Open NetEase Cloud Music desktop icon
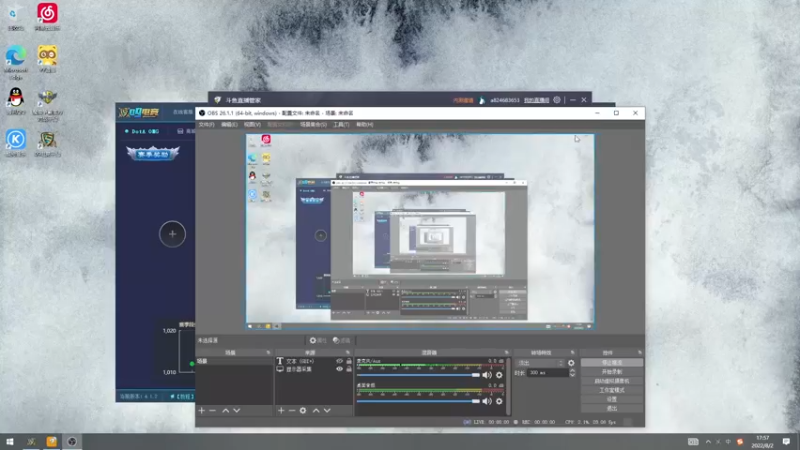The height and width of the screenshot is (450, 800). [47, 17]
